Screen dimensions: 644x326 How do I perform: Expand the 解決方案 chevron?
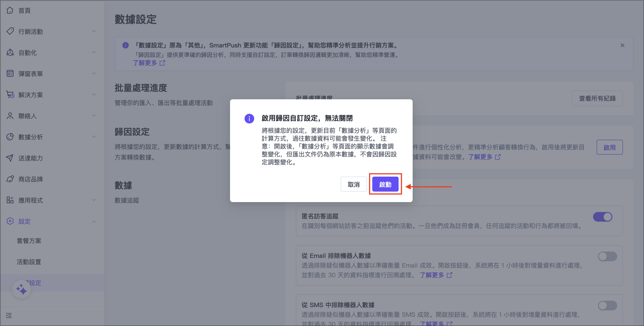pos(94,94)
